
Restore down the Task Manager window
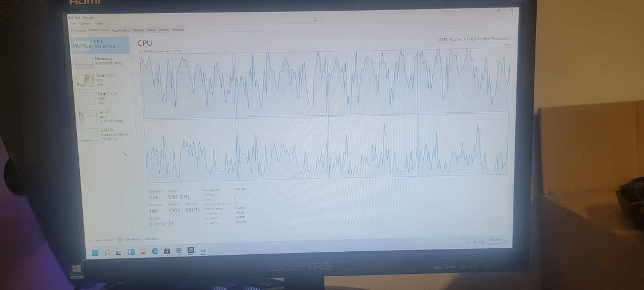click(499, 11)
